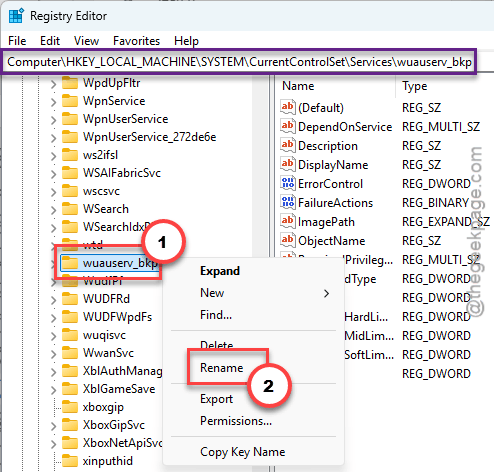Open the Favorites menu
Screen dimensions: 494x472
click(x=136, y=41)
